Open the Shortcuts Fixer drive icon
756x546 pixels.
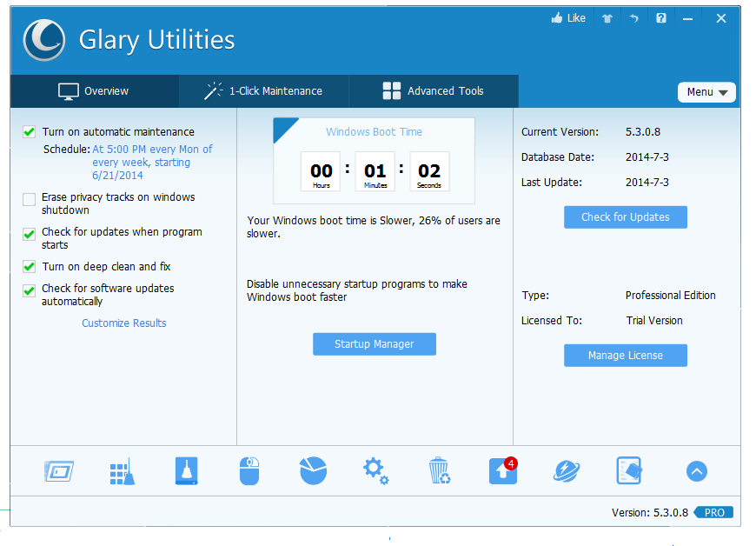pyautogui.click(x=186, y=470)
